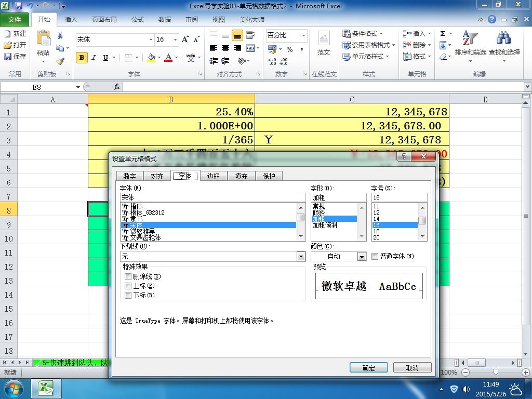
Task: Expand the Name Box dropdown
Action: click(78, 87)
